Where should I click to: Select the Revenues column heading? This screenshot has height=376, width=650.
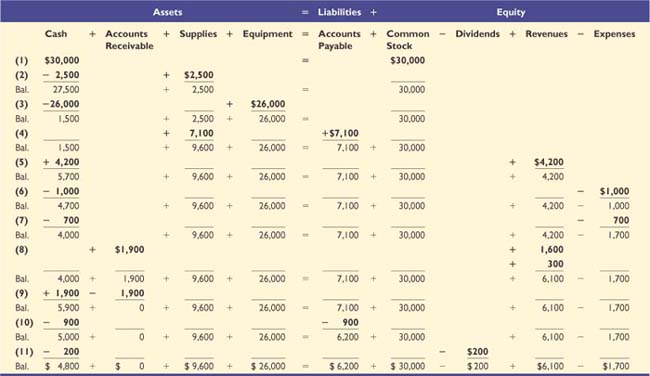click(546, 34)
